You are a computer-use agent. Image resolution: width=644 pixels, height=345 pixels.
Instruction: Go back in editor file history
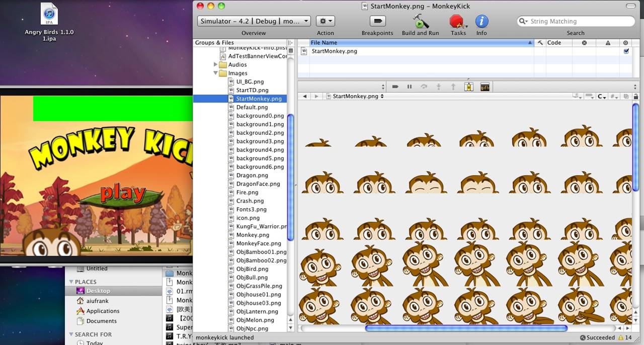305,96
